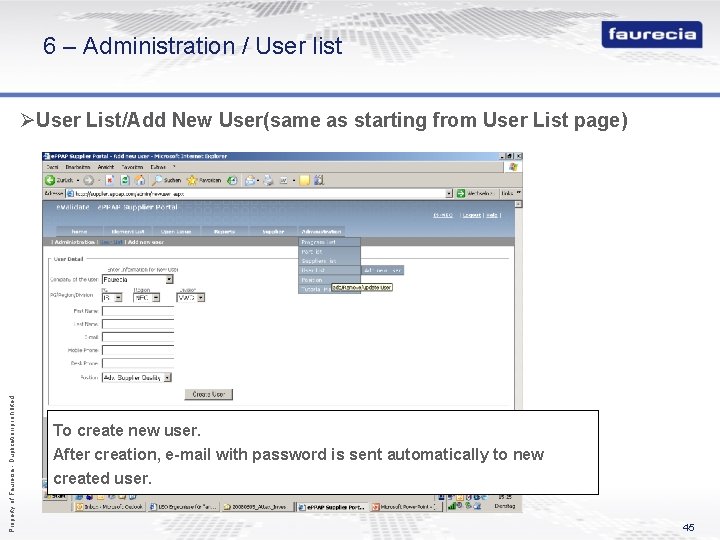Click the Last Name input field

click(138, 324)
